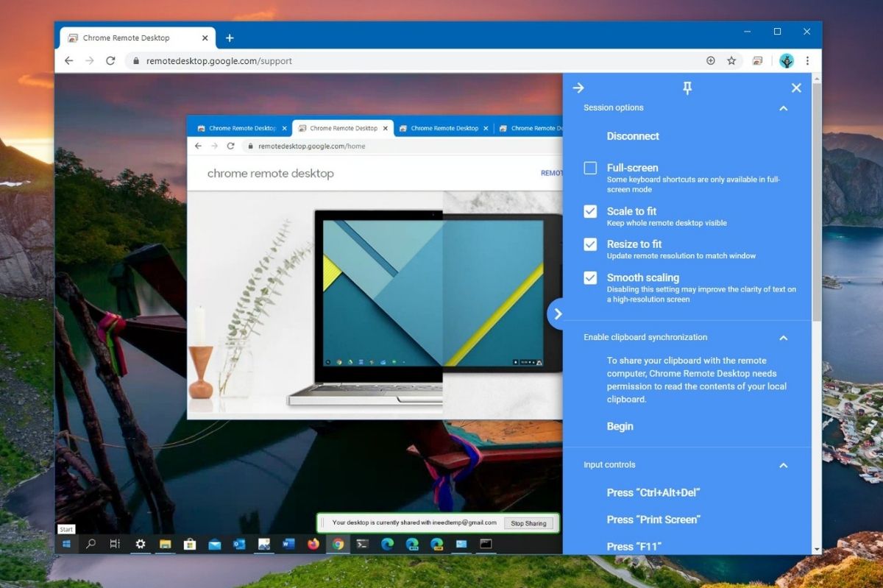Open Outlook on remote taskbar

pos(239,545)
